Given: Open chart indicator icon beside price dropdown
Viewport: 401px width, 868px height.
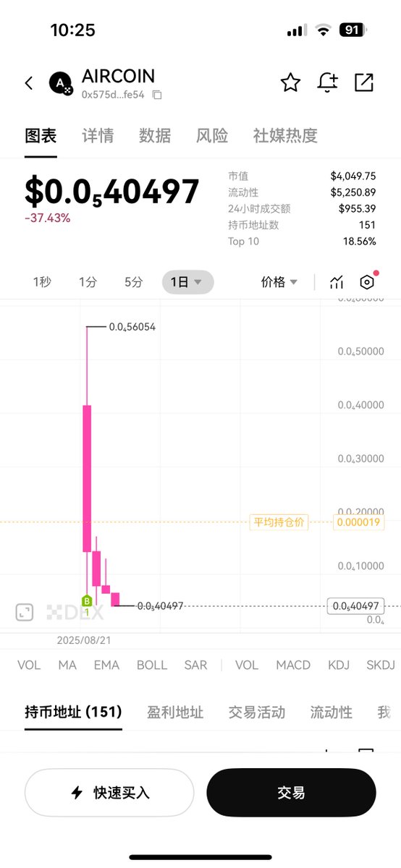Looking at the screenshot, I should (337, 282).
